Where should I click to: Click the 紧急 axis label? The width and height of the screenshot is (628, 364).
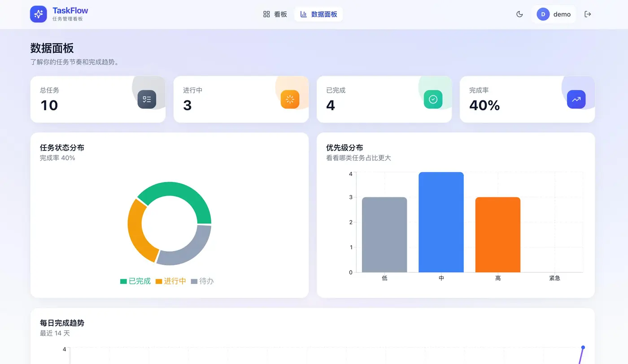click(x=554, y=278)
